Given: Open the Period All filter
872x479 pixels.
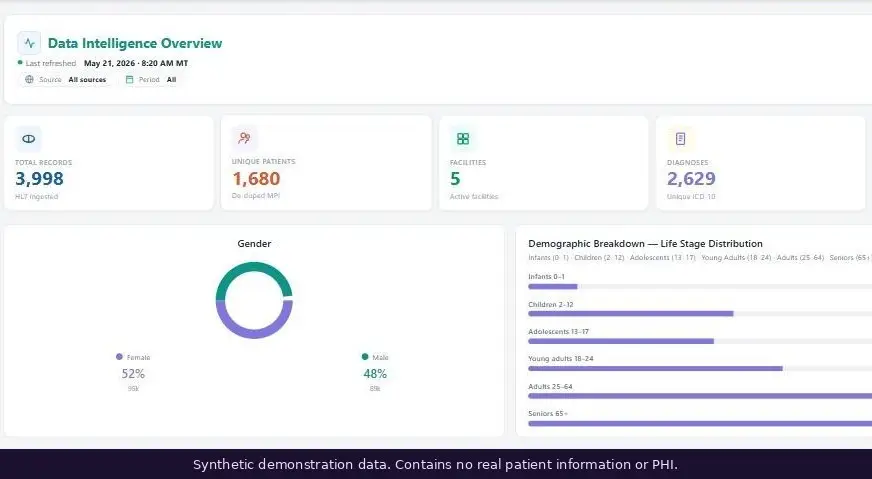Looking at the screenshot, I should click(150, 80).
